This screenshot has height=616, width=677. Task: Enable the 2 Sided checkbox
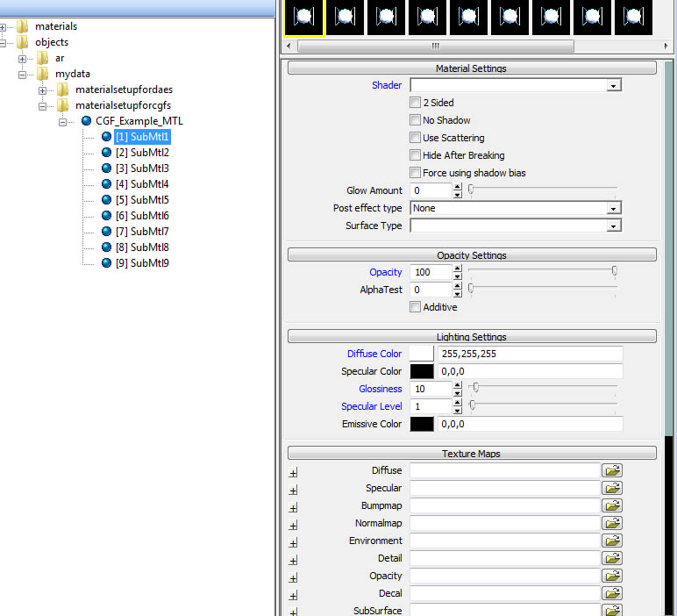(415, 103)
